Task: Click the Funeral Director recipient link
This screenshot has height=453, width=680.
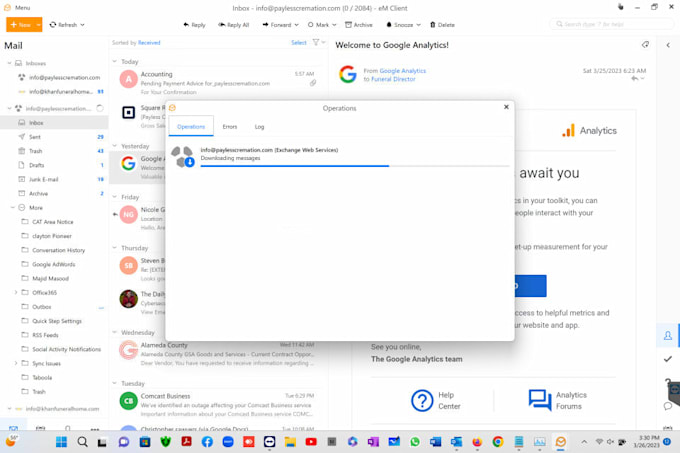Action: click(393, 79)
